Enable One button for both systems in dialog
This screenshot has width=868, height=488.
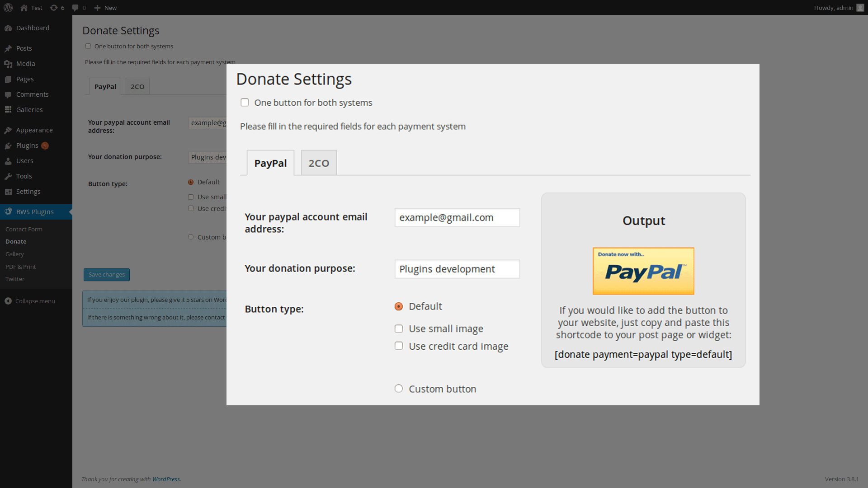click(245, 103)
